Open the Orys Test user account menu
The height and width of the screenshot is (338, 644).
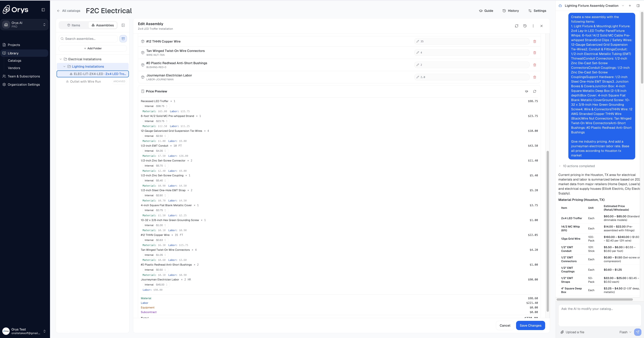[24, 331]
